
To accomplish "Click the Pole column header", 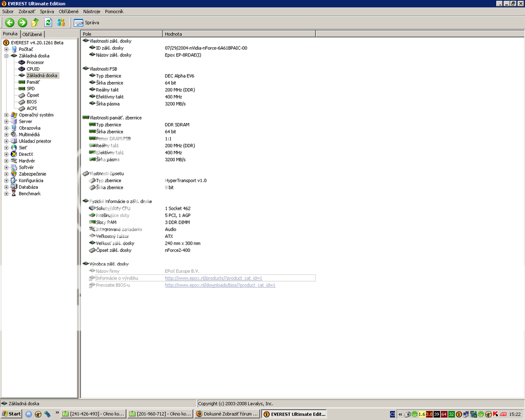I will [x=122, y=34].
